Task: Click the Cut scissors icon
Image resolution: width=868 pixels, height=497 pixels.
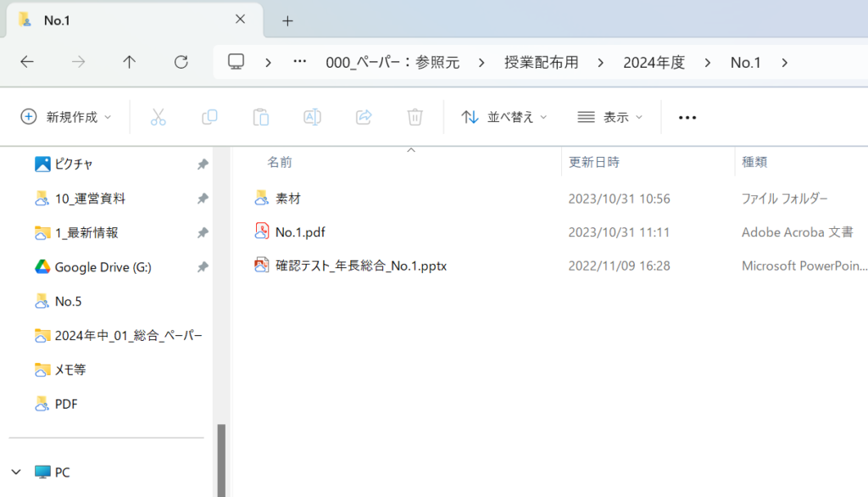Action: pos(159,117)
